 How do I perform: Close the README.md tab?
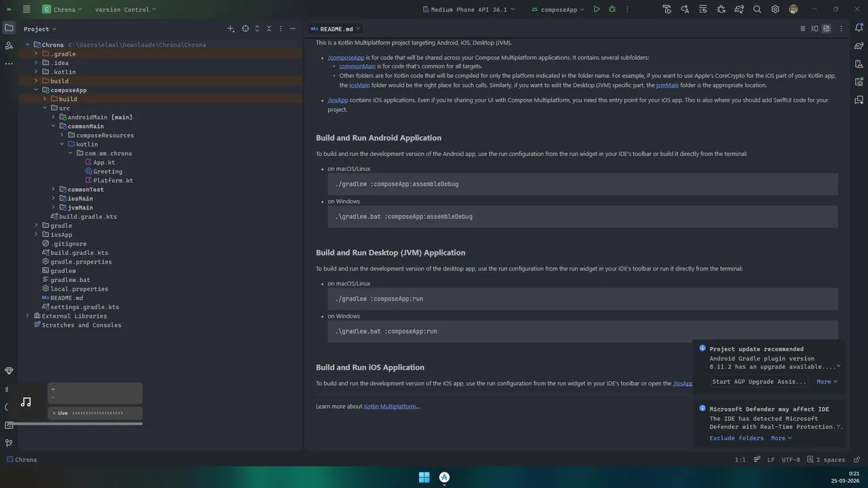[x=358, y=28]
